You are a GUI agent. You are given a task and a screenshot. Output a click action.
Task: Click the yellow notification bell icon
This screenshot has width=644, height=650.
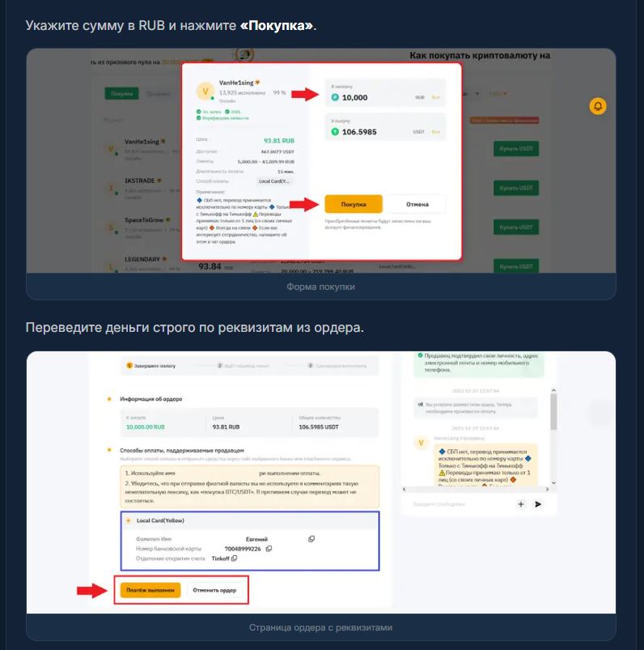tap(598, 106)
